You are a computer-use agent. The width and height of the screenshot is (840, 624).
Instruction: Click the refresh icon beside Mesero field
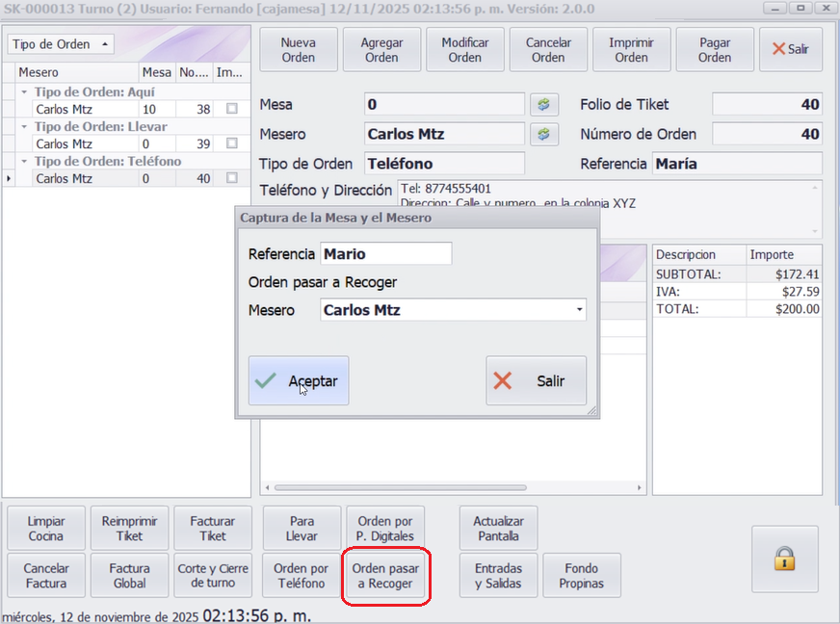543,134
